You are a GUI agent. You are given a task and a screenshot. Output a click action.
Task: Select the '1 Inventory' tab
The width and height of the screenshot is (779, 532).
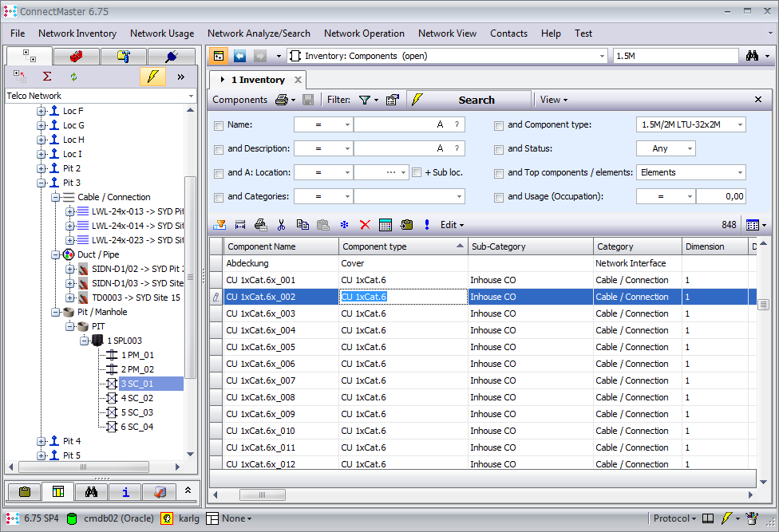[x=258, y=80]
